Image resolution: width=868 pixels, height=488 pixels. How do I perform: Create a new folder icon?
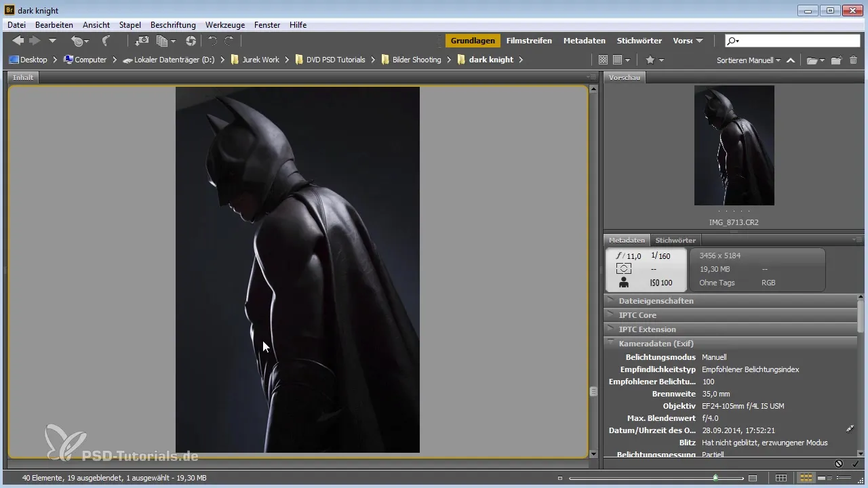(x=836, y=60)
